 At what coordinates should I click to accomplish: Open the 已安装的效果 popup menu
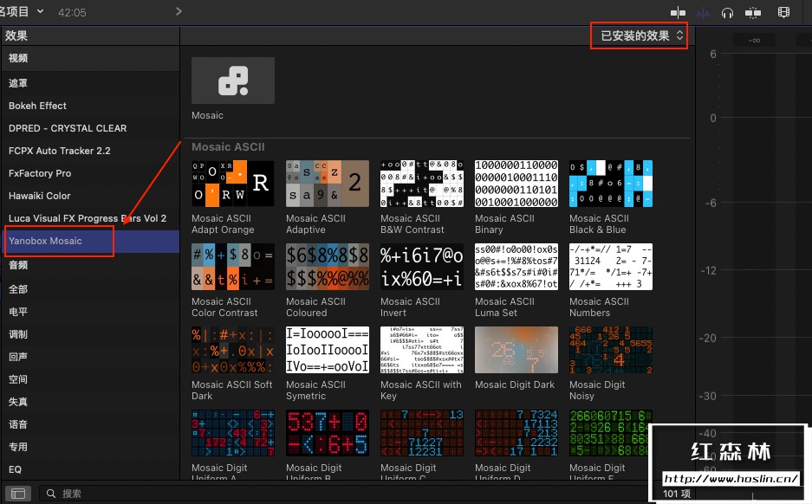pos(642,36)
